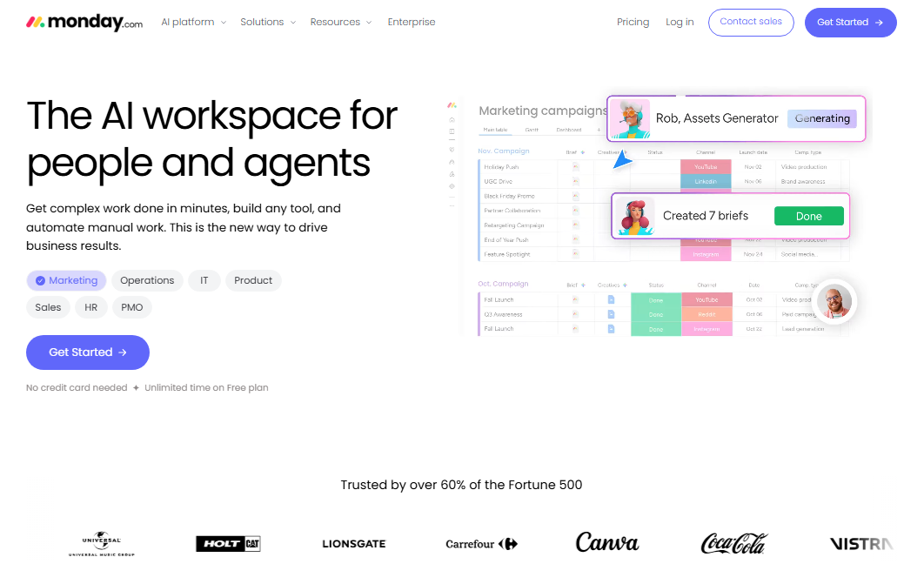Select the Product chip

click(x=253, y=280)
